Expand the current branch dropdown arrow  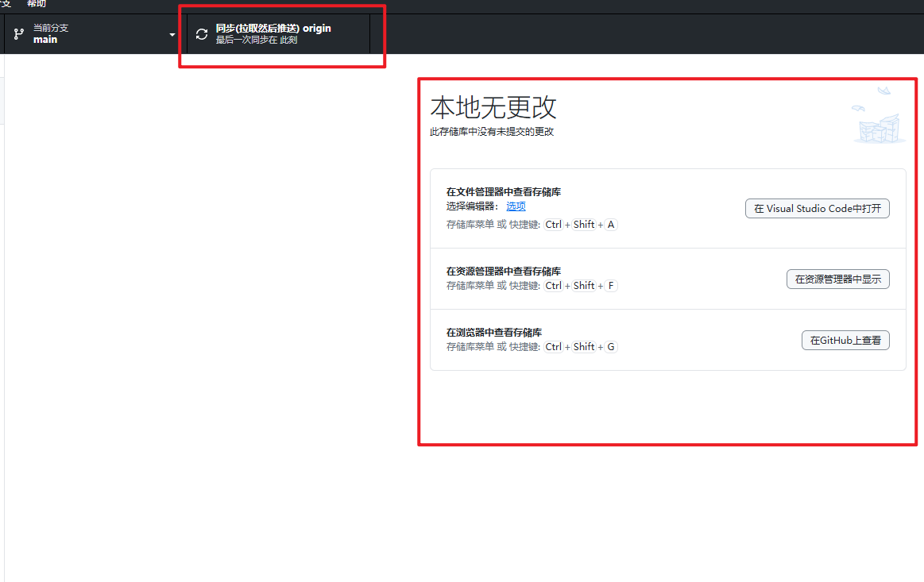172,35
